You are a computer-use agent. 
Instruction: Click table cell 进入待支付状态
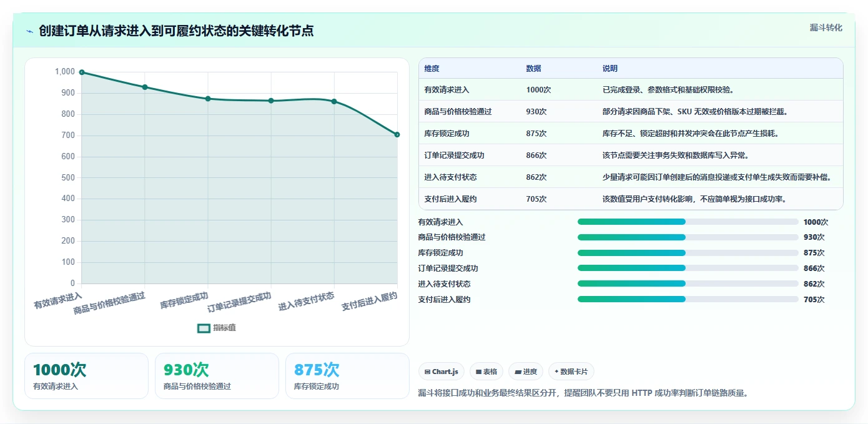click(x=450, y=177)
